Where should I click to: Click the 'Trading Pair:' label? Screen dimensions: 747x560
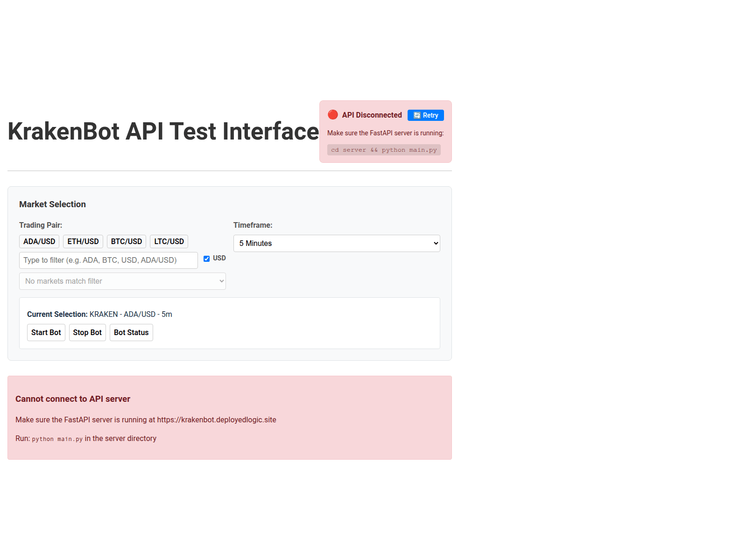click(x=41, y=225)
